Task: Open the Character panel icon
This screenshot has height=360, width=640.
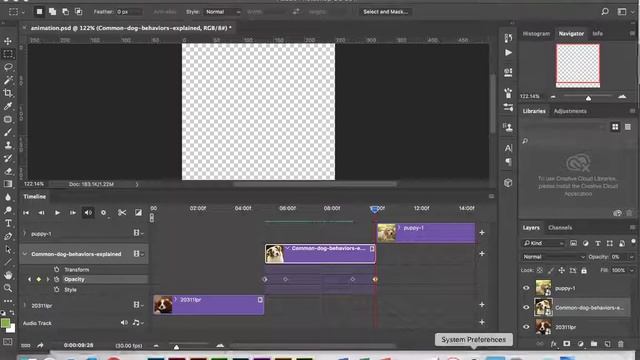Action: (508, 148)
